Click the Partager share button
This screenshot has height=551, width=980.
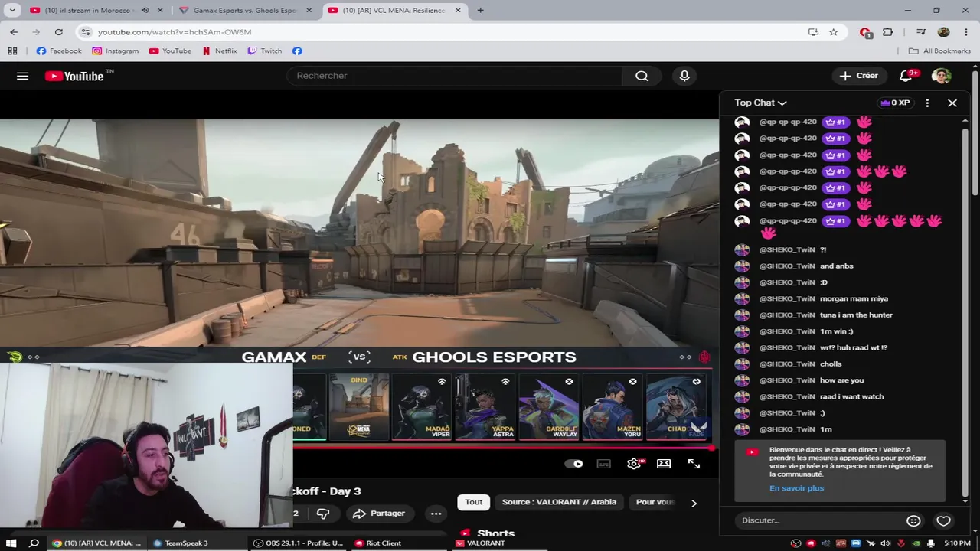378,514
